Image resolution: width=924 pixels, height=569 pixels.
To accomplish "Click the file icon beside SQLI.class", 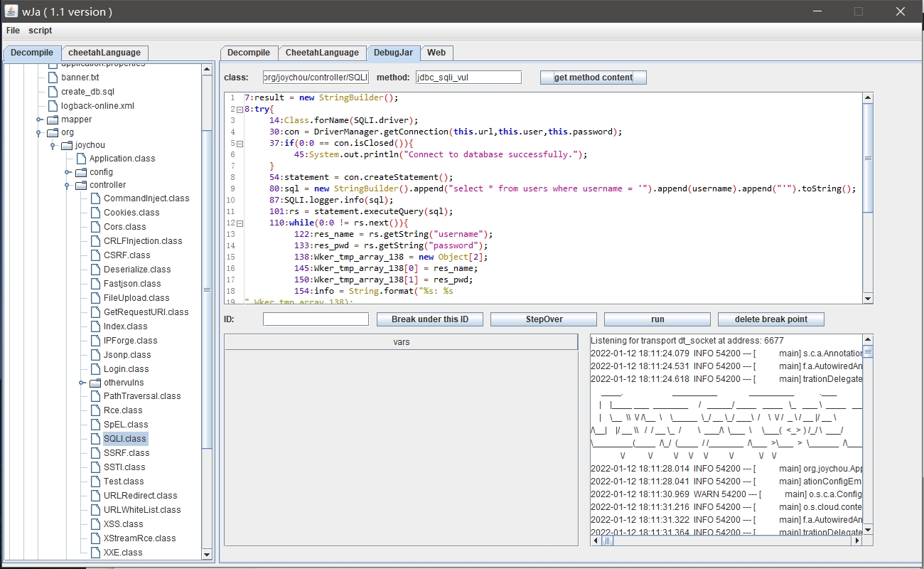I will tap(95, 439).
